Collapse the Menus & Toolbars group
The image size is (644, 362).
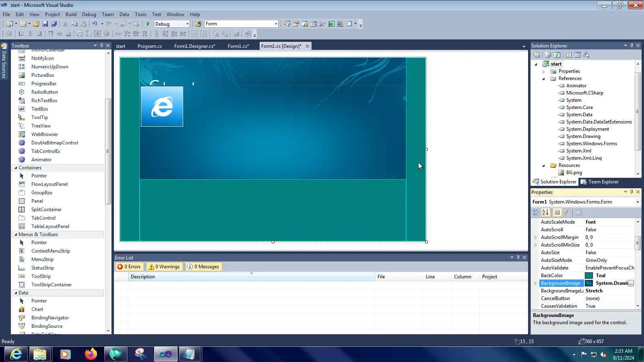(16, 234)
